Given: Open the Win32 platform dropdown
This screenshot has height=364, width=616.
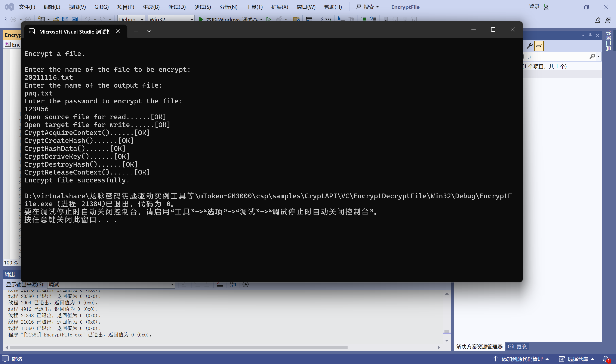Looking at the screenshot, I should tap(191, 19).
